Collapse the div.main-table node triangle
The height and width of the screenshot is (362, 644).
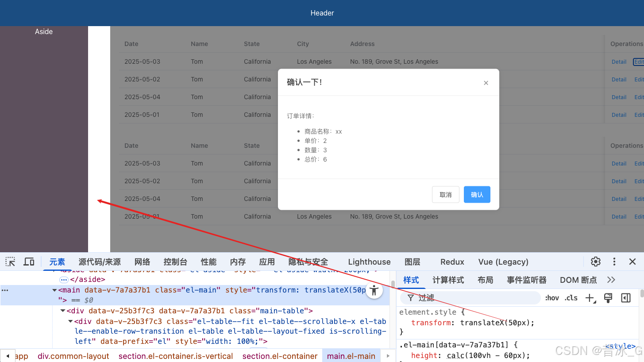pos(63,311)
